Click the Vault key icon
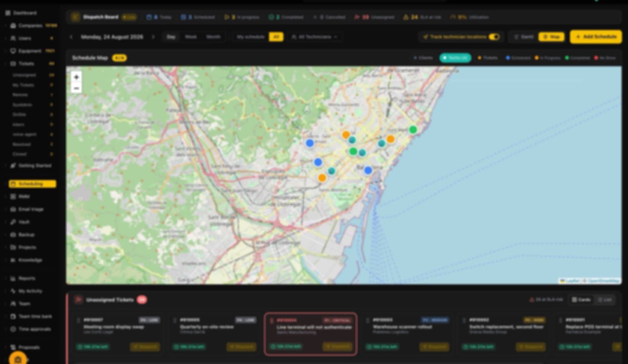Viewport: 628px width, 364px height. 13,222
